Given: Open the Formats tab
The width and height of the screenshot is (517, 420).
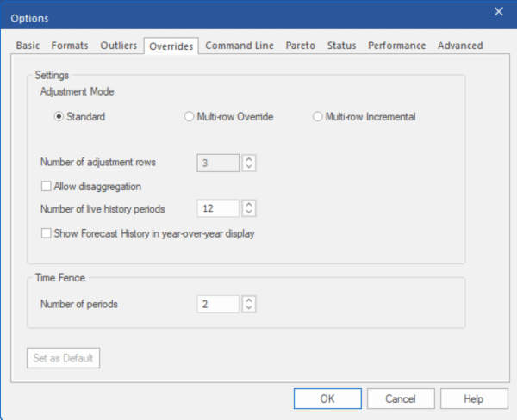Looking at the screenshot, I should click(x=70, y=46).
